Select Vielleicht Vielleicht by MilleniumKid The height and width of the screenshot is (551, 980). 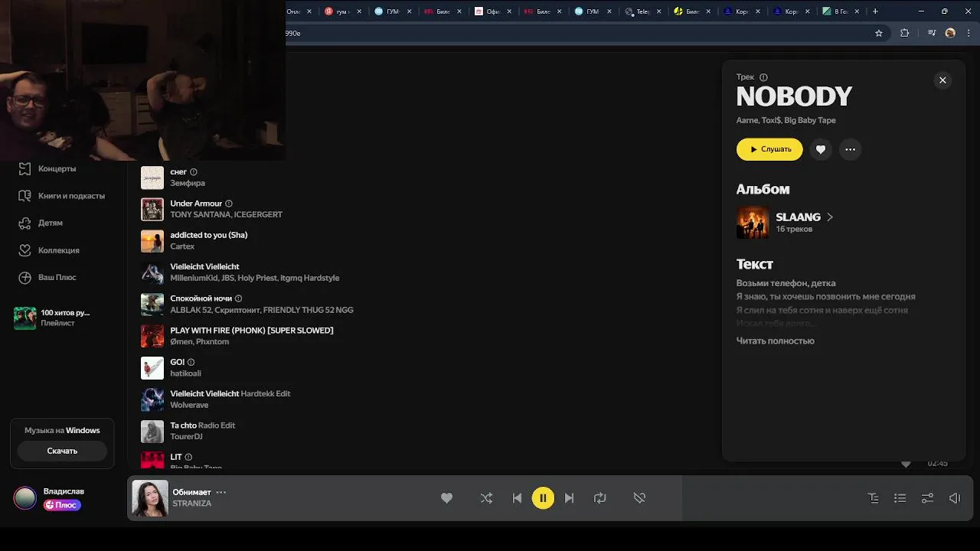204,267
